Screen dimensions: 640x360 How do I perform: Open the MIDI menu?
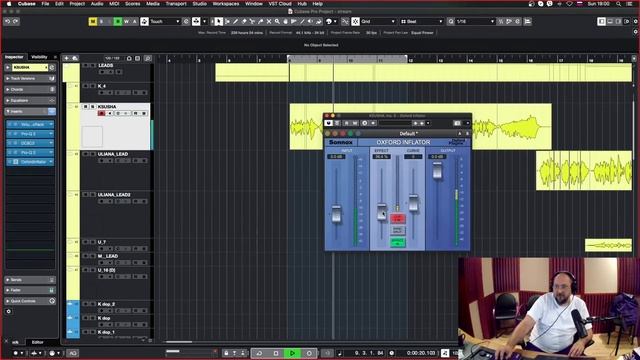click(114, 4)
